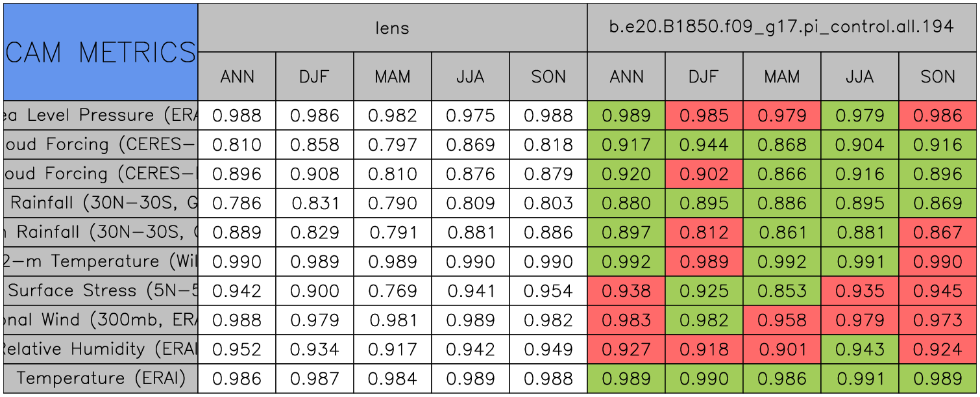Click the Sea Level Pressure row label
The image size is (980, 397).
point(101,116)
